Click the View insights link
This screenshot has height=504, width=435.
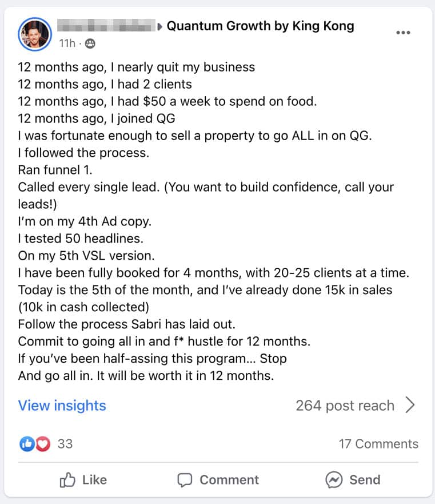tap(62, 406)
